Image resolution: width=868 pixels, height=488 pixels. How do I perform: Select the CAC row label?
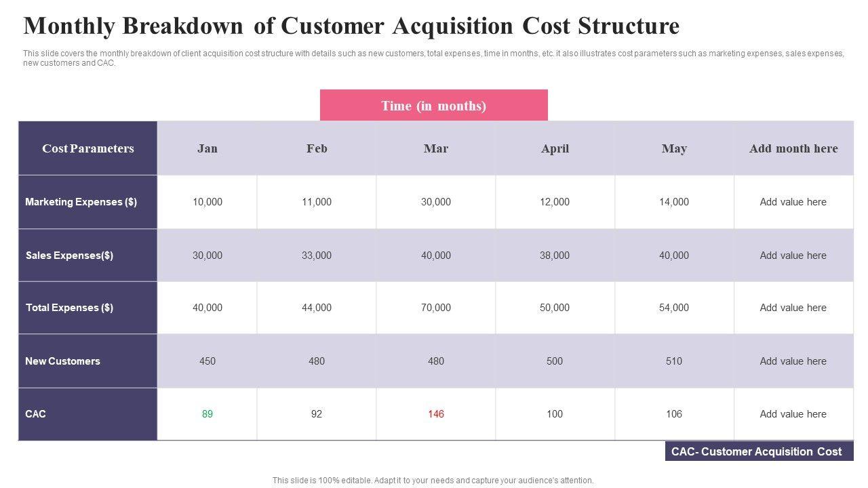coord(35,414)
